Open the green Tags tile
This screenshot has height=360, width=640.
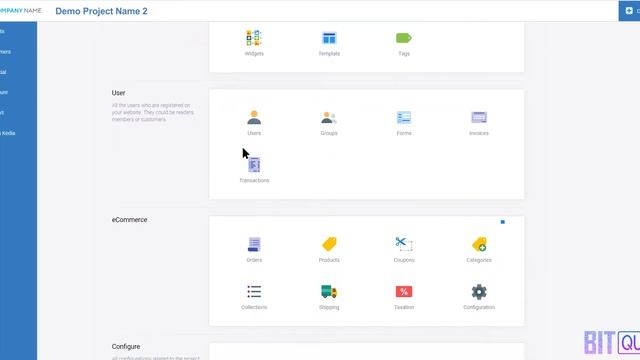(404, 43)
